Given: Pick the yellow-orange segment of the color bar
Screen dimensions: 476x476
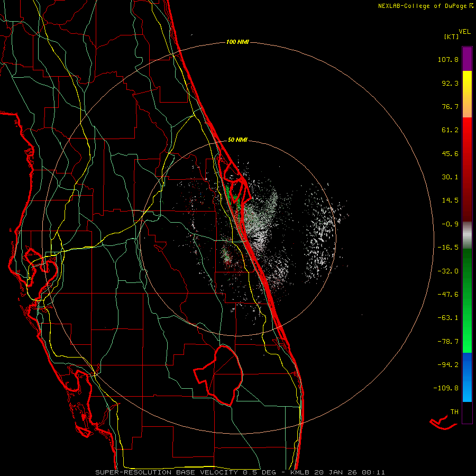Looking at the screenshot, I should (x=467, y=94).
